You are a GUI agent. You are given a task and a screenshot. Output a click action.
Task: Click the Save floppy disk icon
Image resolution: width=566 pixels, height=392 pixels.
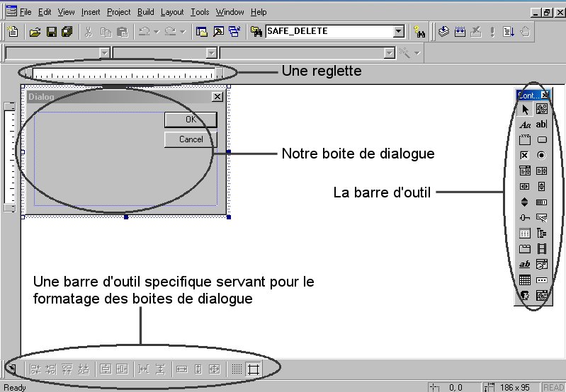pos(51,32)
